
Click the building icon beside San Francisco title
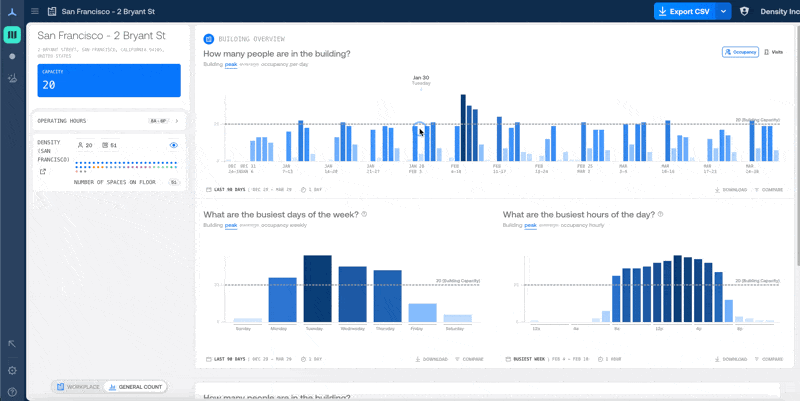(52, 11)
